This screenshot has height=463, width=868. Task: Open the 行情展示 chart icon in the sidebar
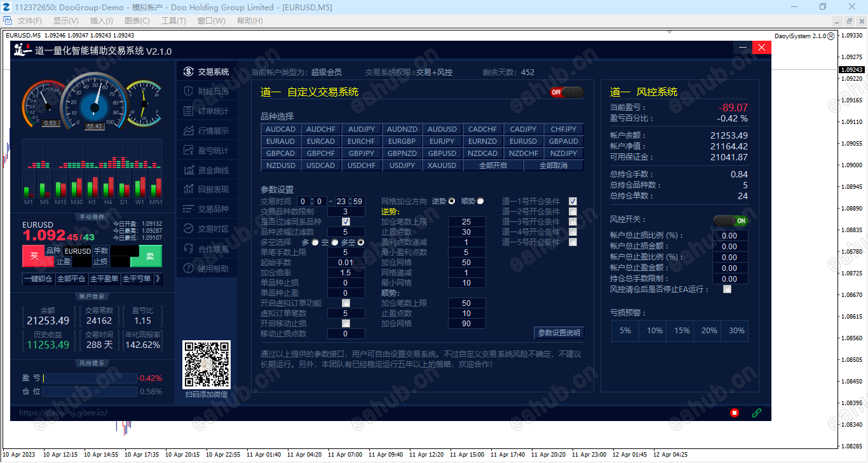pos(188,131)
